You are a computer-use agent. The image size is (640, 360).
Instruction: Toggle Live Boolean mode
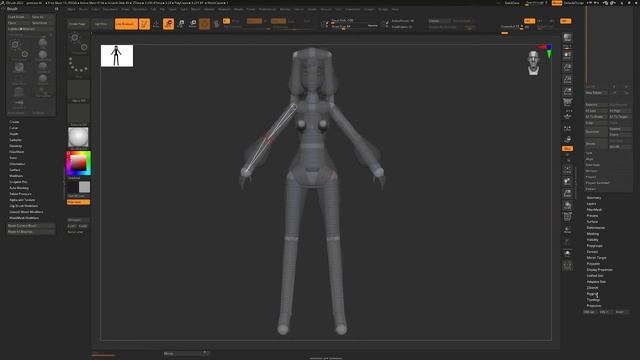pos(126,24)
